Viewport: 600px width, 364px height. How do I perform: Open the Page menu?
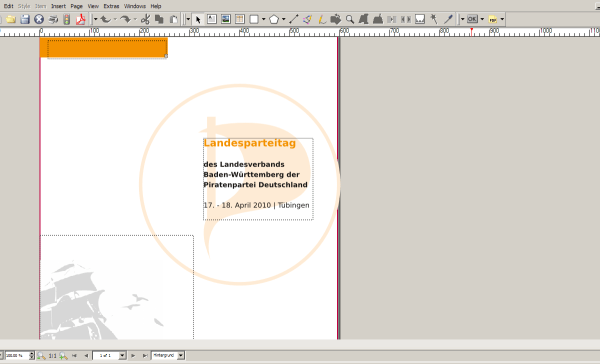click(x=77, y=6)
